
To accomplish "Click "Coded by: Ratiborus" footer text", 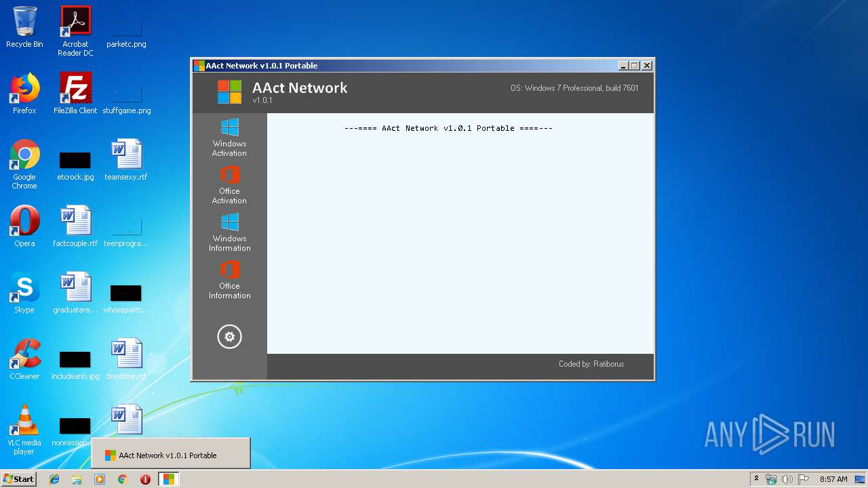I will 591,364.
